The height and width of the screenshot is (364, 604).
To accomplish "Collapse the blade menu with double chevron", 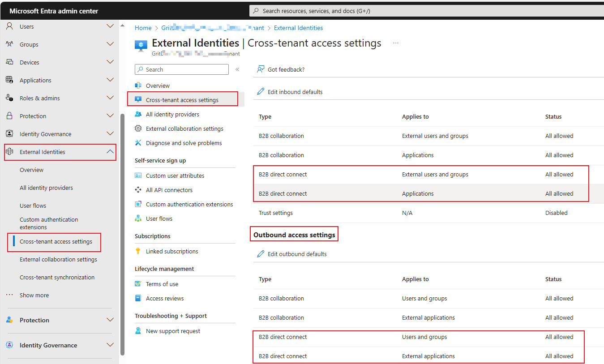I will tap(237, 69).
